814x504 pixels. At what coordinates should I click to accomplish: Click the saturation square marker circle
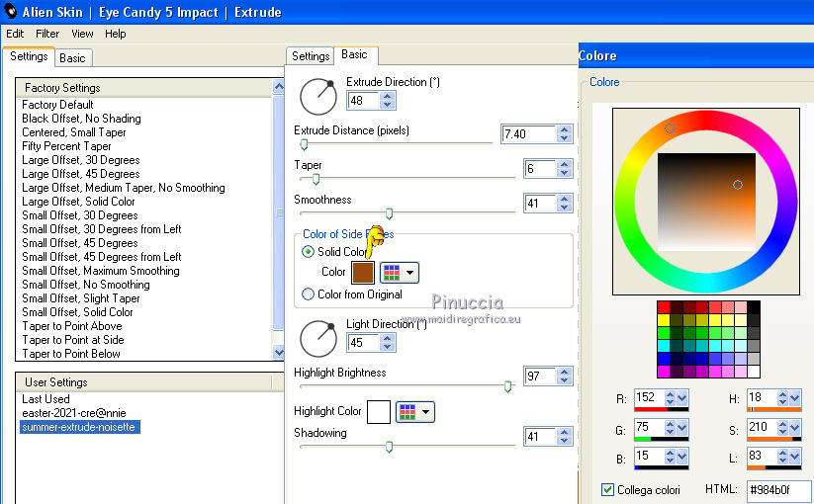pos(738,185)
